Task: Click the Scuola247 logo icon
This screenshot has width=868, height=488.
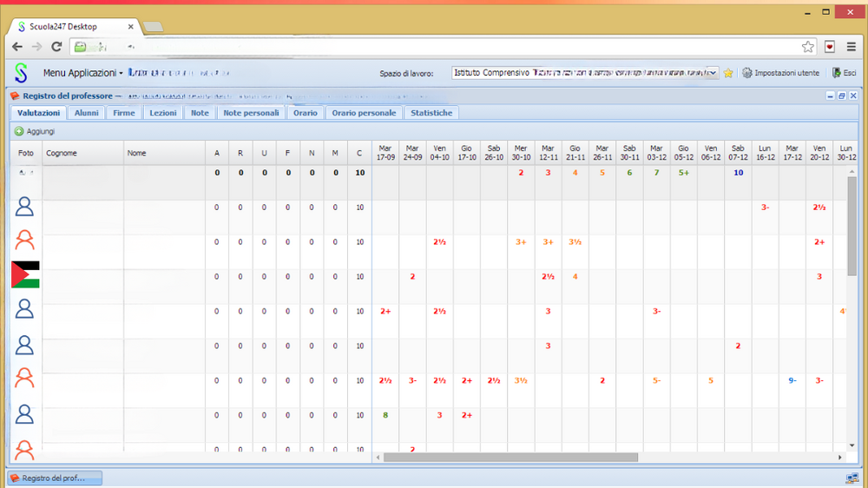Action: click(x=22, y=73)
